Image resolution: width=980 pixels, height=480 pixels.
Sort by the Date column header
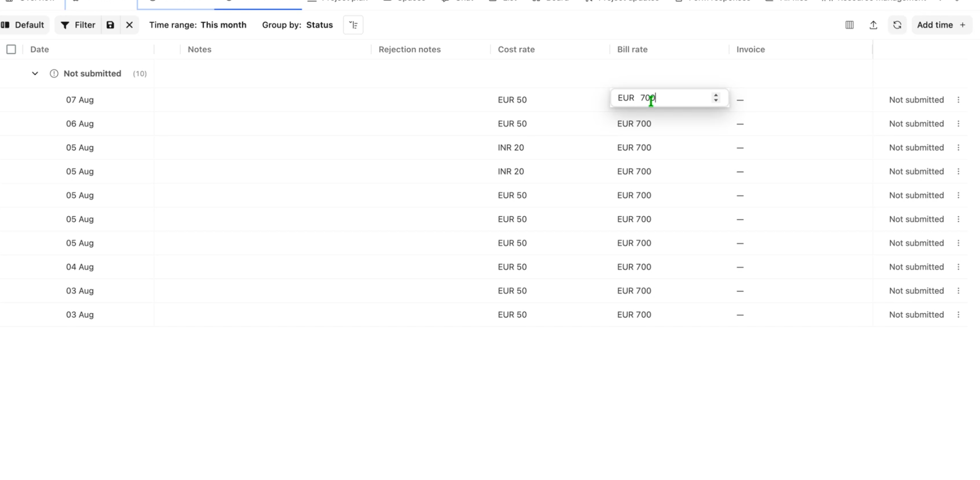[x=40, y=49]
